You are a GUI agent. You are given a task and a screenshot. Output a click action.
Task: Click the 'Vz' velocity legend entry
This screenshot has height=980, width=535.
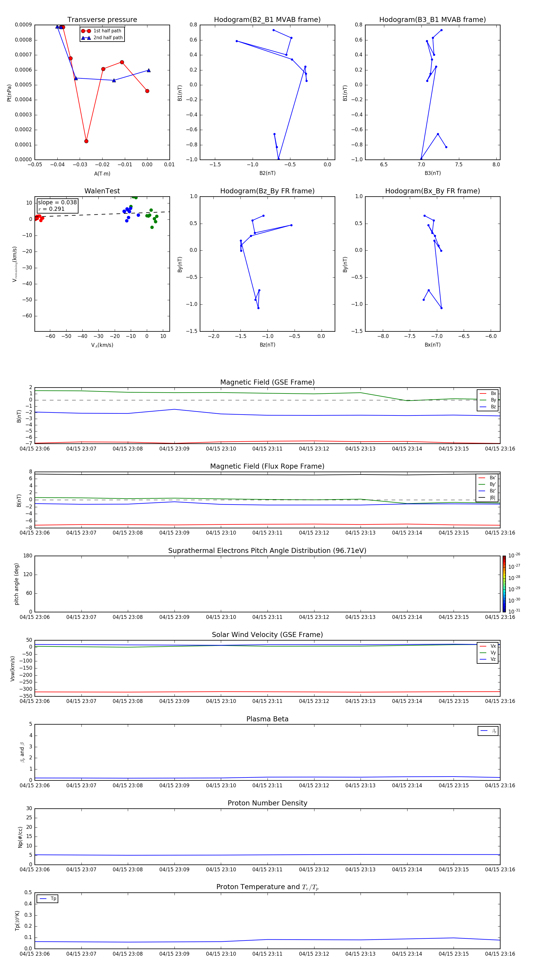pyautogui.click(x=488, y=659)
